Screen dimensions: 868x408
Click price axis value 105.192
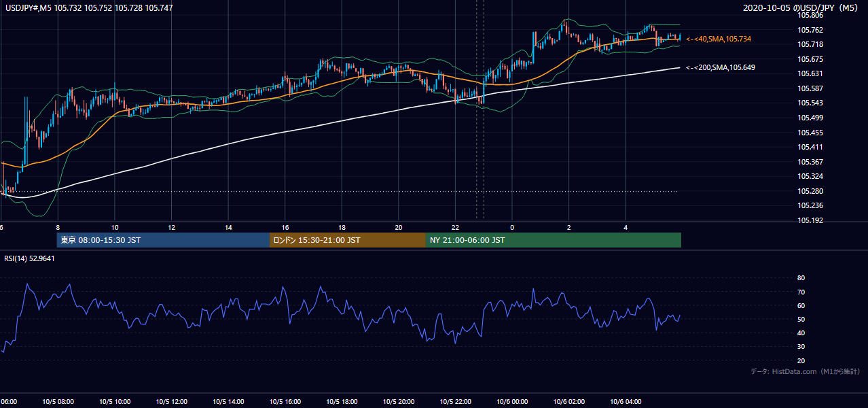(x=810, y=220)
